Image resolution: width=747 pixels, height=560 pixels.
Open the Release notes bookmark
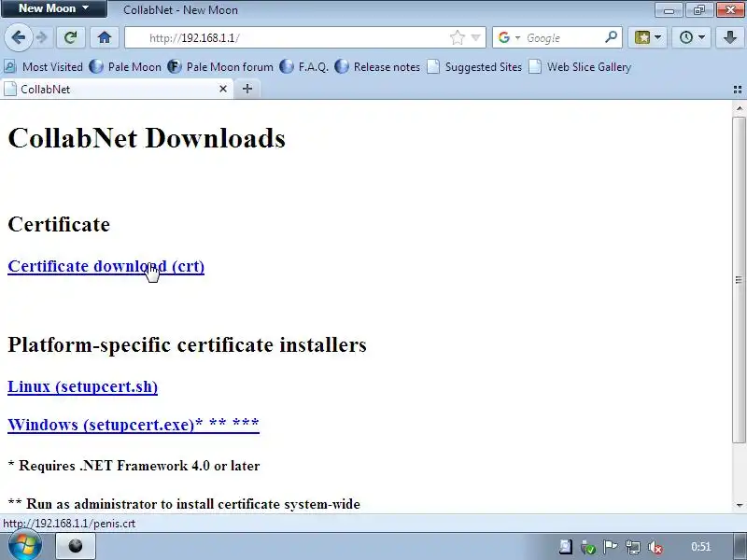click(x=377, y=66)
